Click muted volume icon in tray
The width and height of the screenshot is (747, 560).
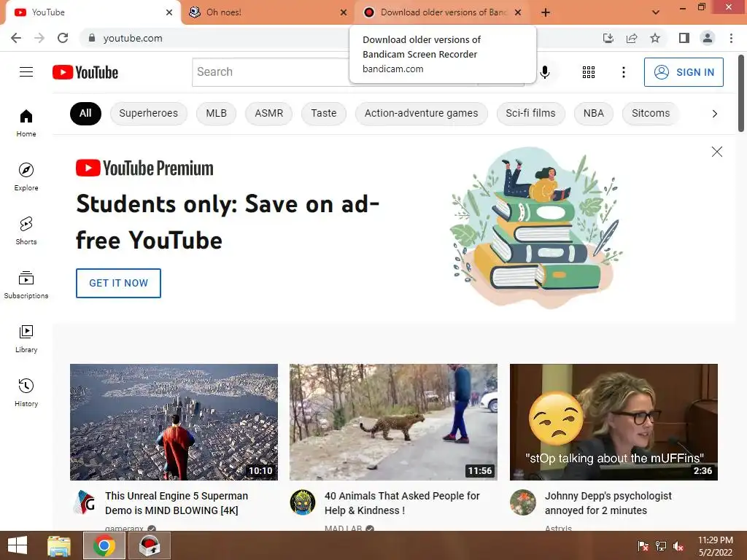tap(678, 545)
